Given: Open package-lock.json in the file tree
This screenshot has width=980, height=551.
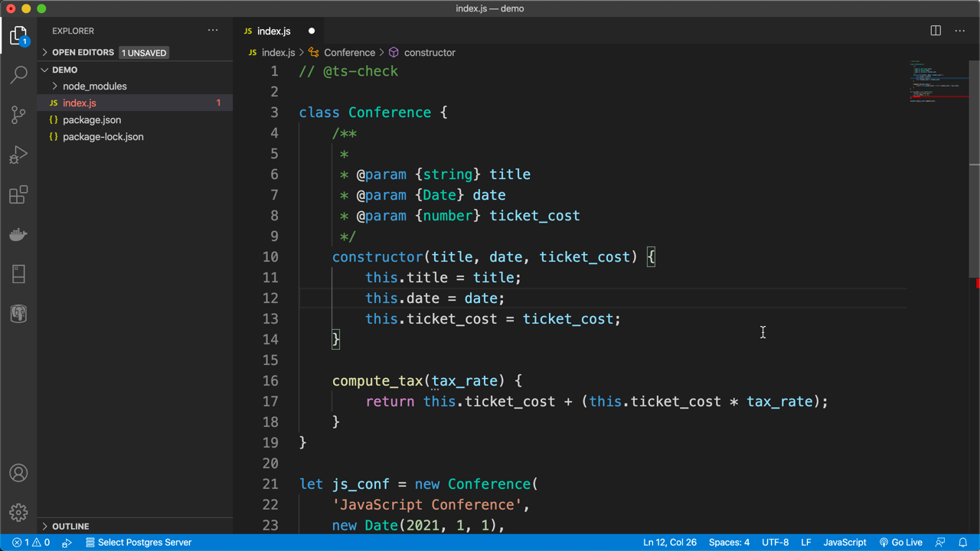Looking at the screenshot, I should coord(135,137).
